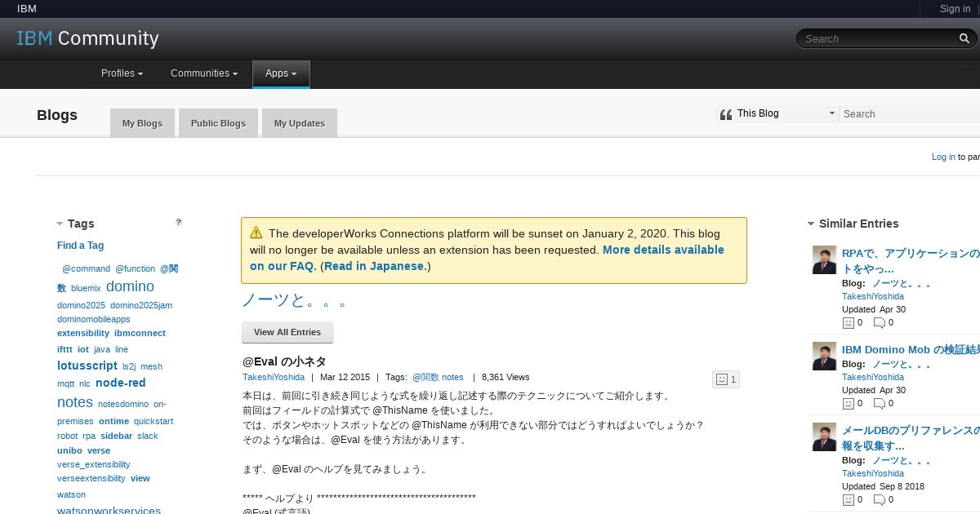Open the Communities dropdown menu

(204, 73)
